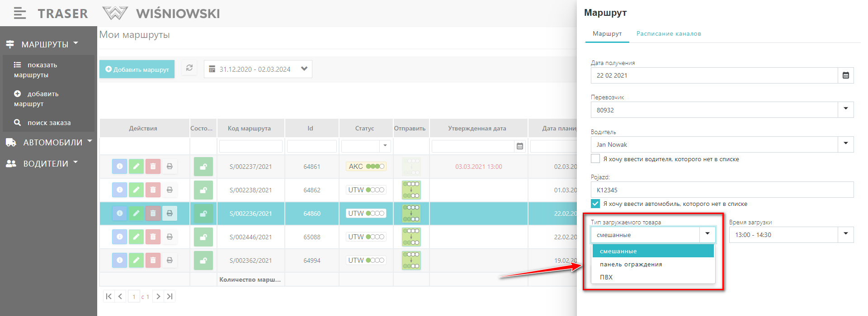The image size is (868, 316).
Task: Go to next page in pagination
Action: [x=158, y=297]
